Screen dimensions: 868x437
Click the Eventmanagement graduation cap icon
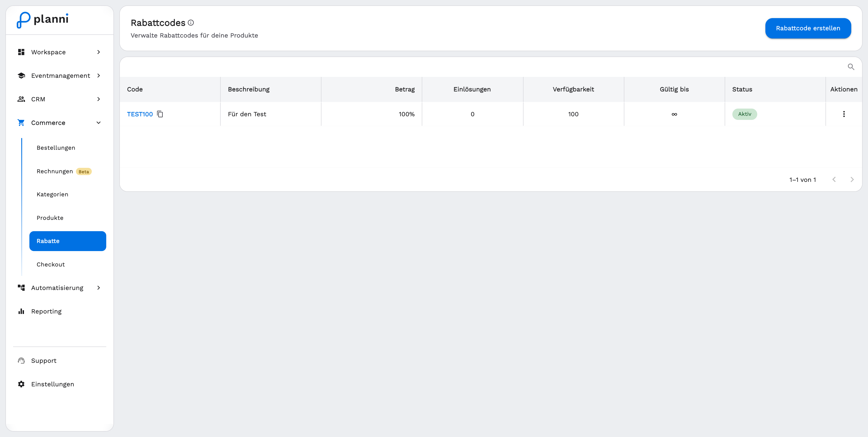pos(21,76)
